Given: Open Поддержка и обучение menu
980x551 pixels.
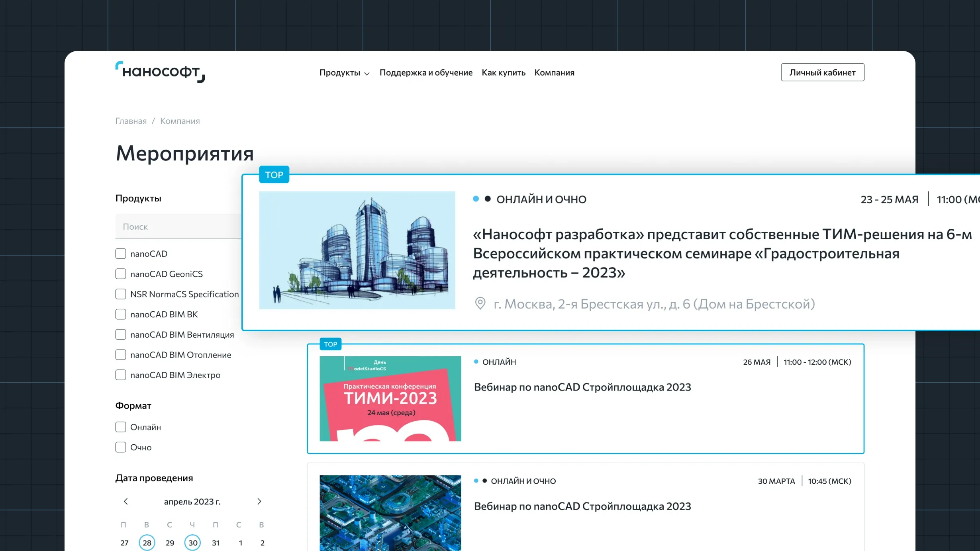Looking at the screenshot, I should (x=426, y=72).
